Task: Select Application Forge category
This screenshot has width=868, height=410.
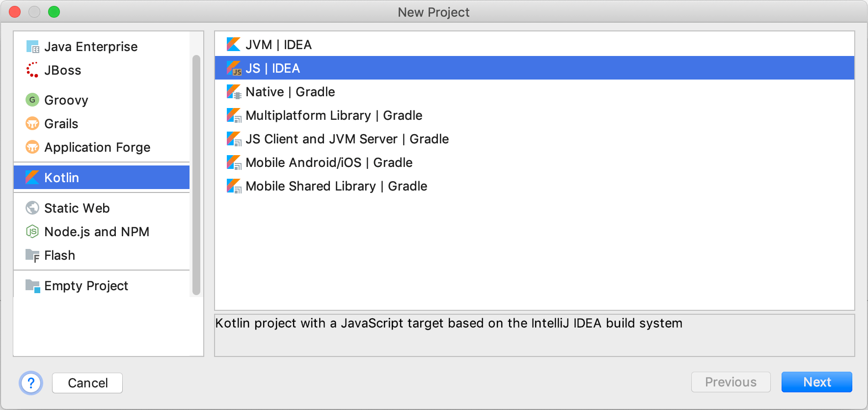Action: (x=102, y=147)
